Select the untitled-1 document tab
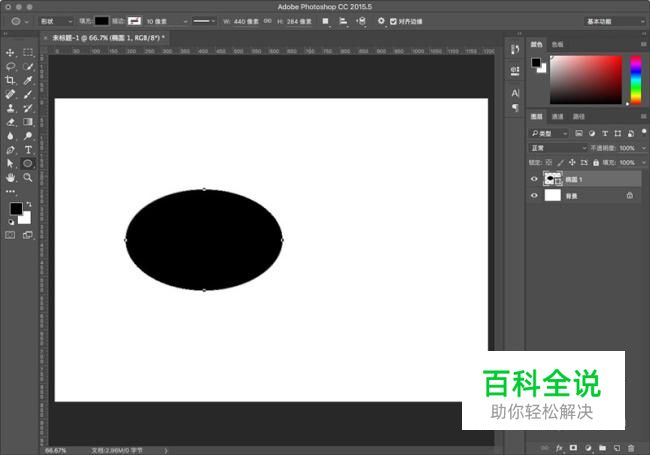 [108, 38]
